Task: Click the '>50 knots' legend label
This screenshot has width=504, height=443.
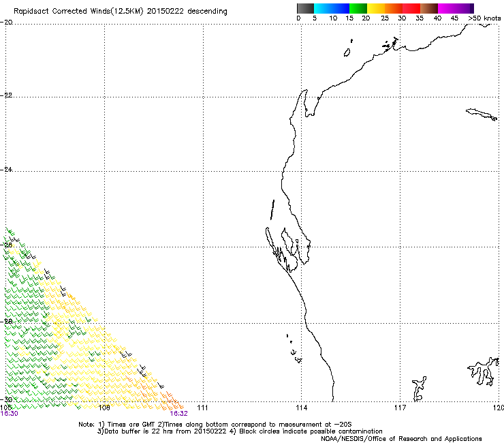Action: click(x=484, y=18)
